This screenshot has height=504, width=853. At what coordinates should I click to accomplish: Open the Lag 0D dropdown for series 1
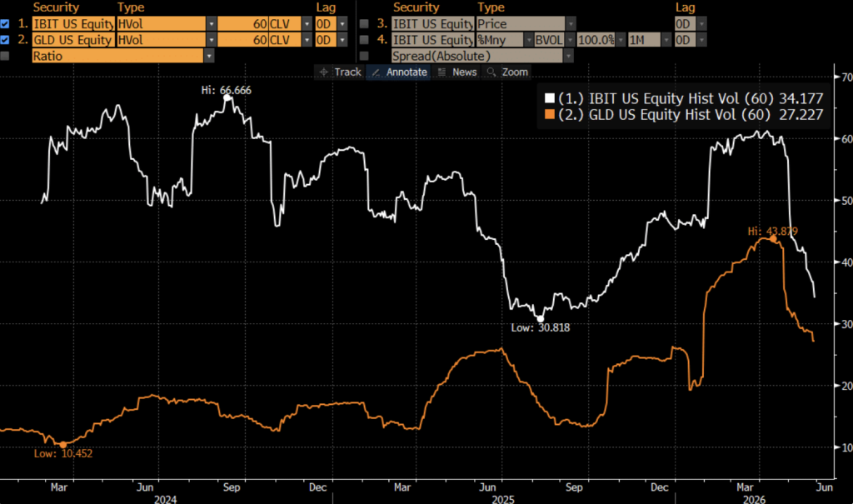click(342, 24)
